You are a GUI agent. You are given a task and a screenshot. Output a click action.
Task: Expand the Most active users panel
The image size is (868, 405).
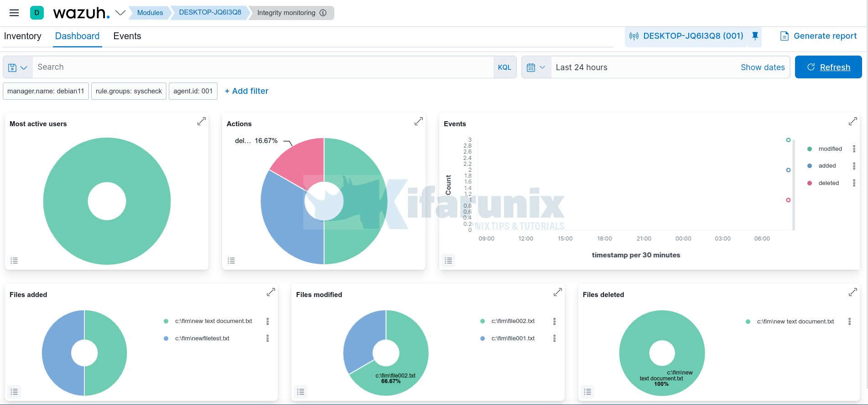tap(201, 122)
